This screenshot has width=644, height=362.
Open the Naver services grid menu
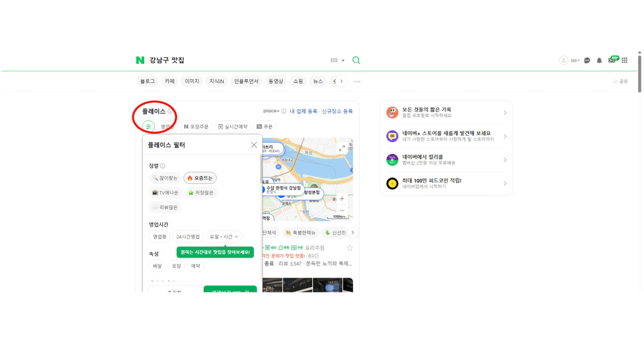625,60
